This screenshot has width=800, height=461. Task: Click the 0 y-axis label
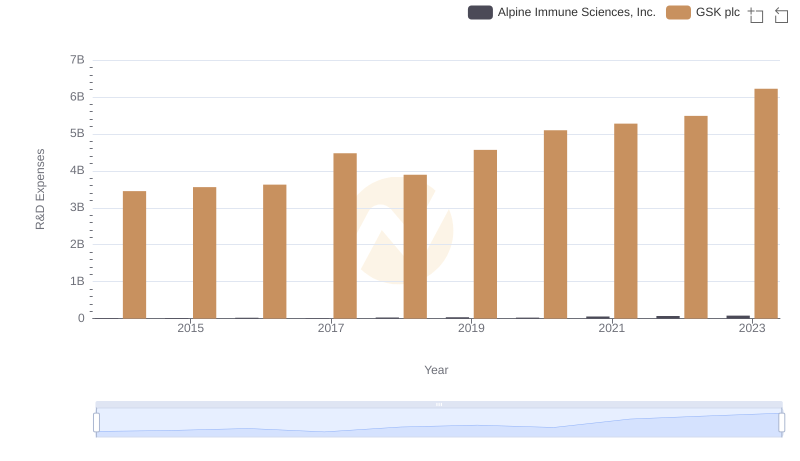pyautogui.click(x=81, y=318)
